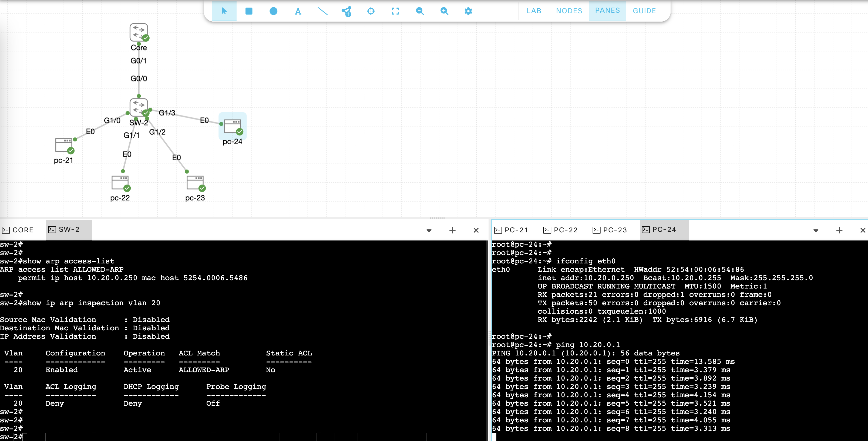Click the pane resize handle divider
868x441 pixels.
(x=437, y=218)
